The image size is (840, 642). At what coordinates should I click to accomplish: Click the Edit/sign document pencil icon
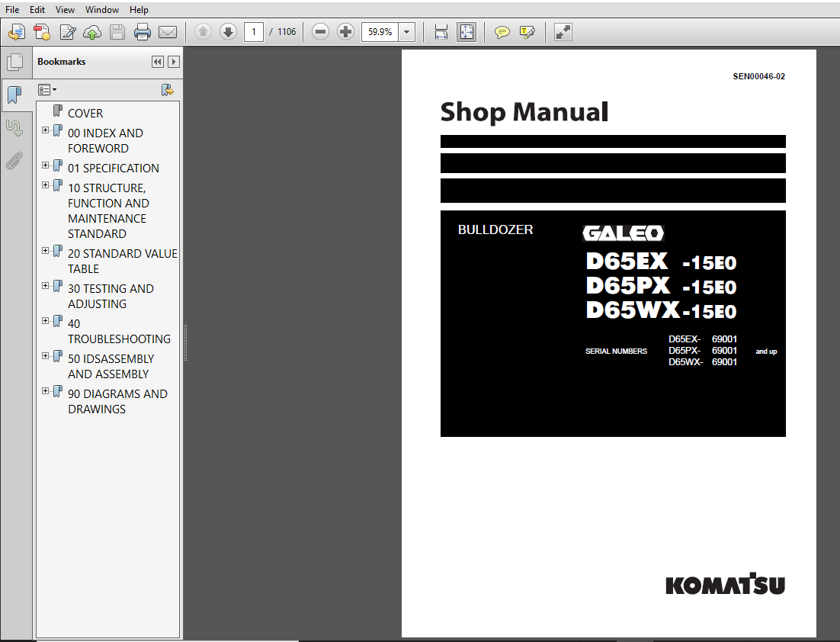pyautogui.click(x=68, y=32)
